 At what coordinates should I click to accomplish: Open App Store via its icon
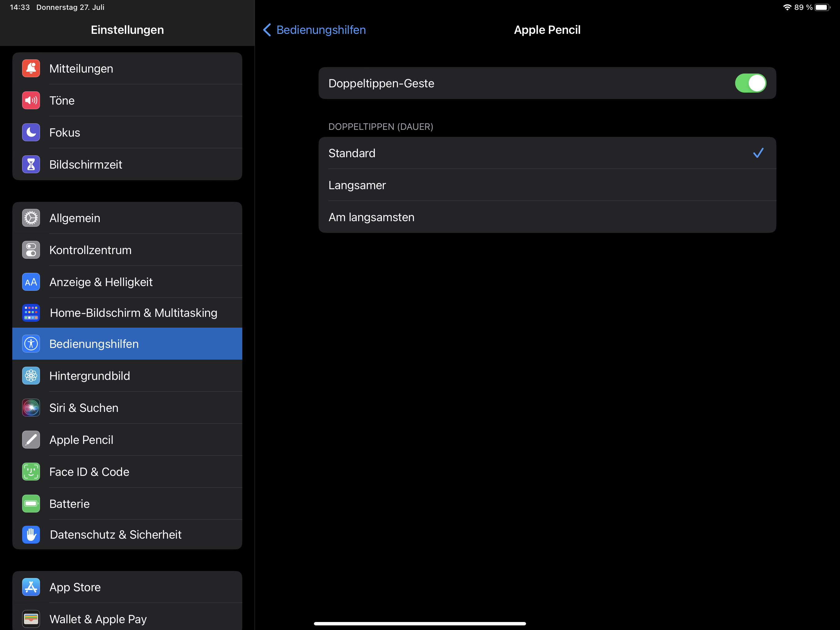pos(31,587)
